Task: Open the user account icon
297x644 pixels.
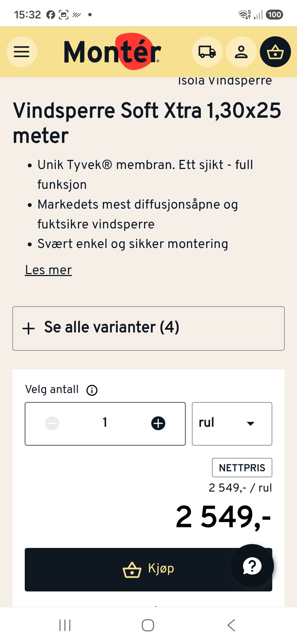Action: pos(241,52)
